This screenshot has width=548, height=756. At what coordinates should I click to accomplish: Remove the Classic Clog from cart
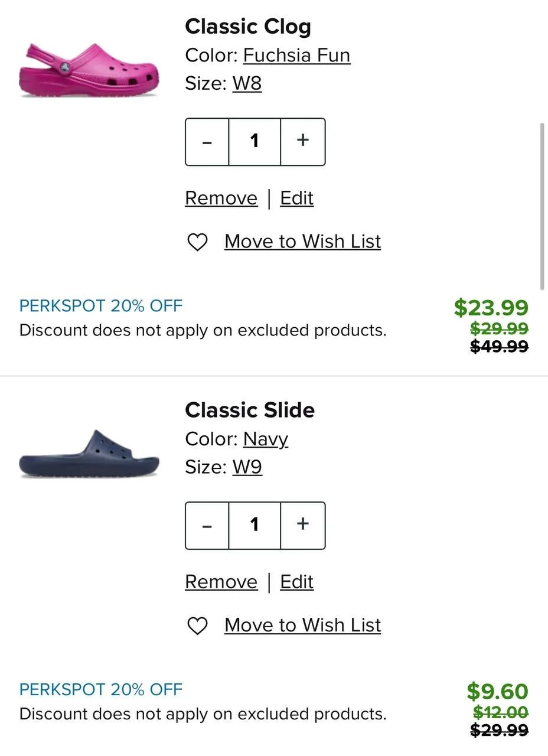(221, 198)
